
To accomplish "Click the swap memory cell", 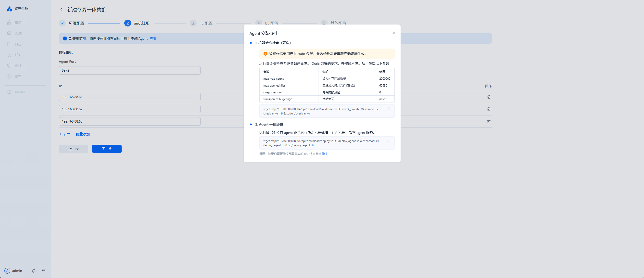I will coord(289,92).
